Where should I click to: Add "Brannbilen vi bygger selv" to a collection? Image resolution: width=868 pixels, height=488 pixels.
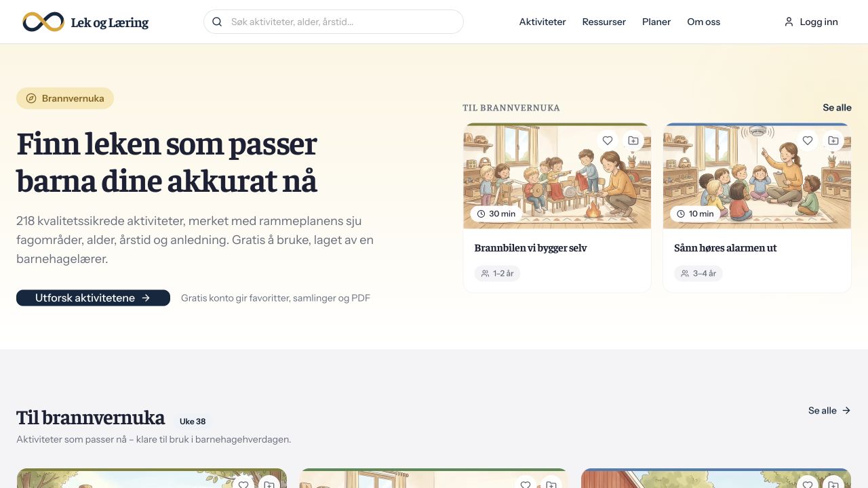coord(633,140)
